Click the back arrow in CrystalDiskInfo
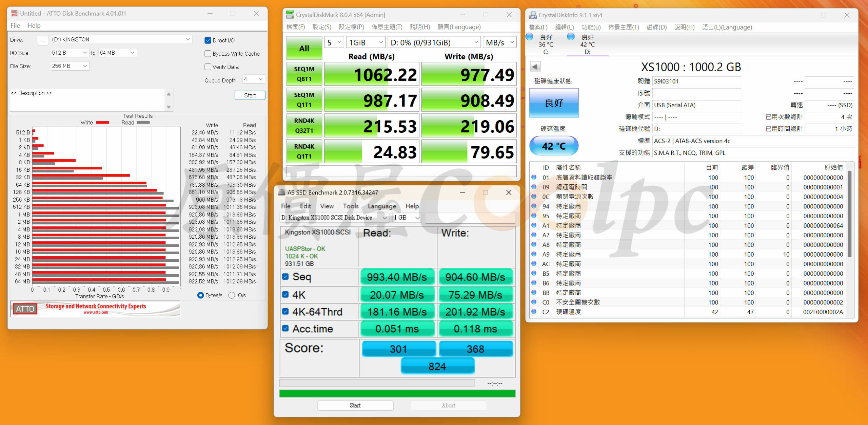The height and width of the screenshot is (425, 868). pyautogui.click(x=535, y=67)
